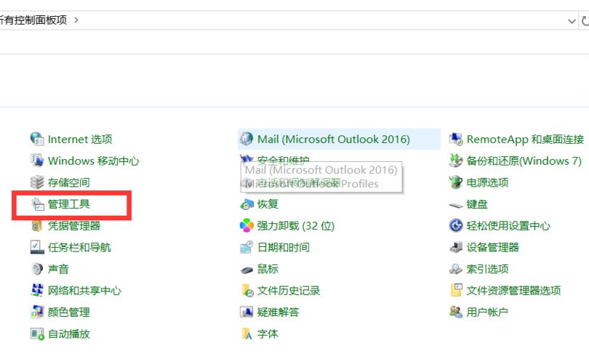The width and height of the screenshot is (589, 364).
Task: Open 强力卸载 (32 位) colorful icon
Action: coord(247,226)
